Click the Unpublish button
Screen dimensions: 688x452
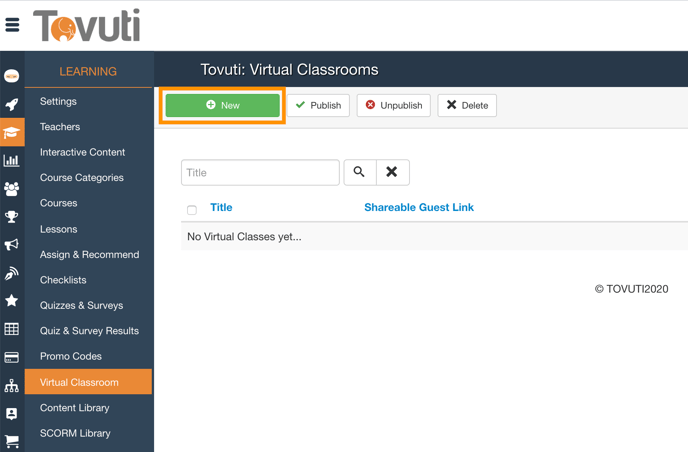click(x=393, y=105)
